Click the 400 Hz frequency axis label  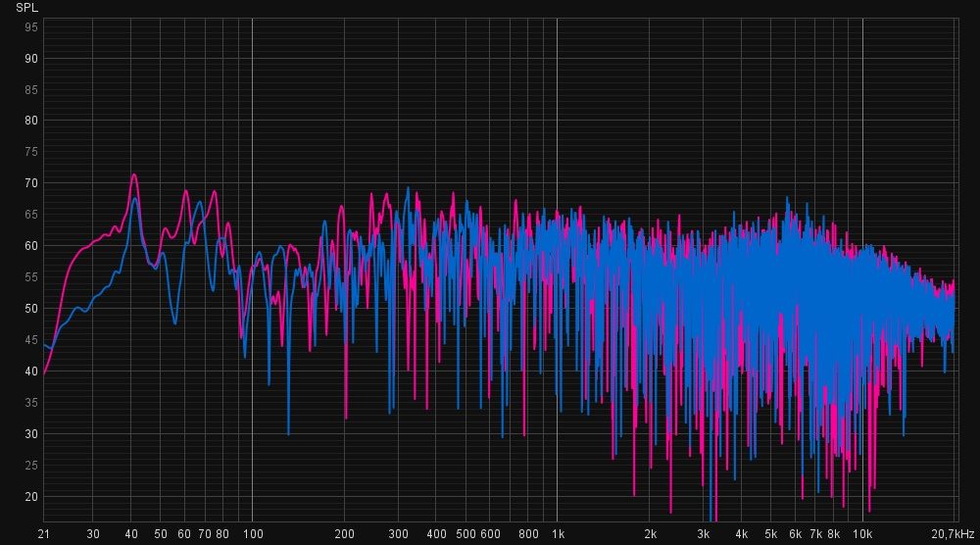(436, 534)
